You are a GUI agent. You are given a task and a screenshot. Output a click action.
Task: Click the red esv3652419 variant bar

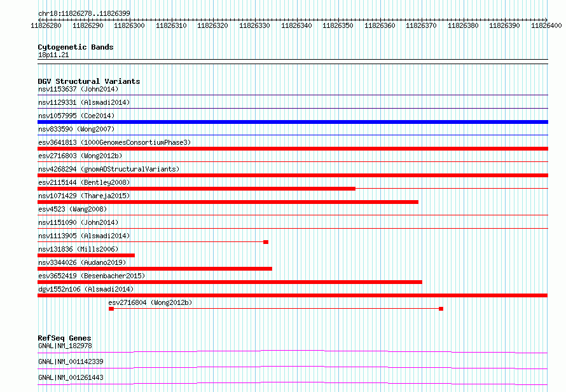pos(230,282)
